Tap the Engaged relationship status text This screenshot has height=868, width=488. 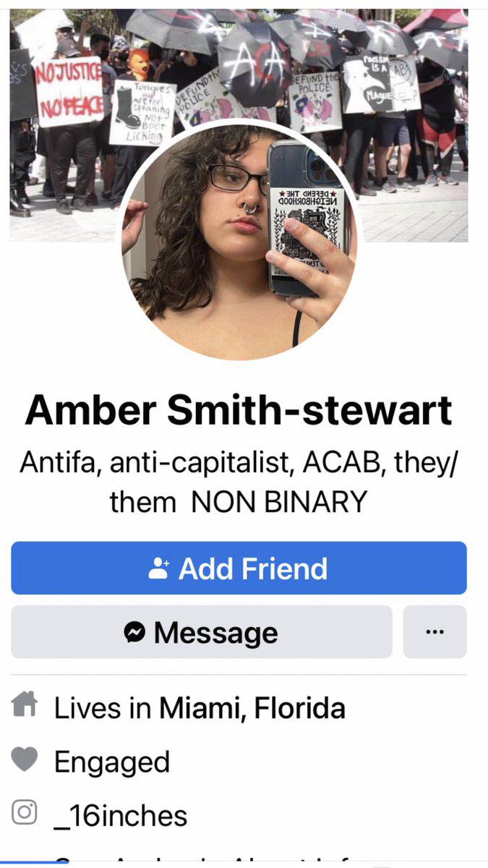[x=112, y=762]
